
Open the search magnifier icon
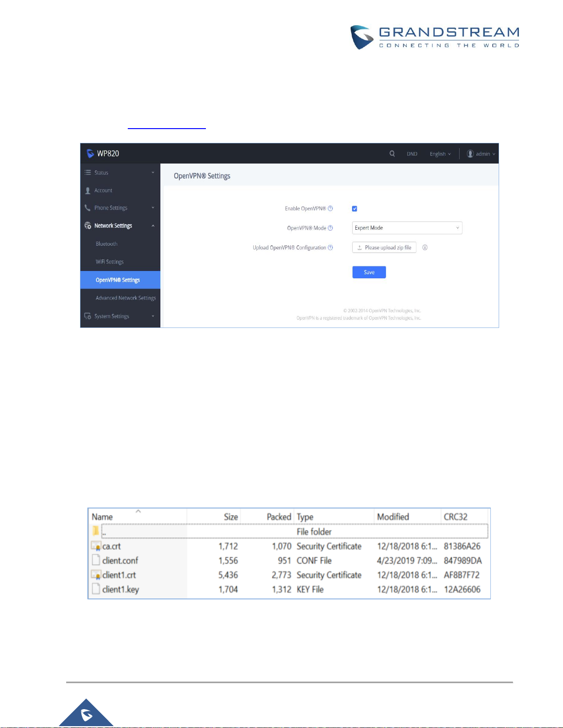coord(392,154)
